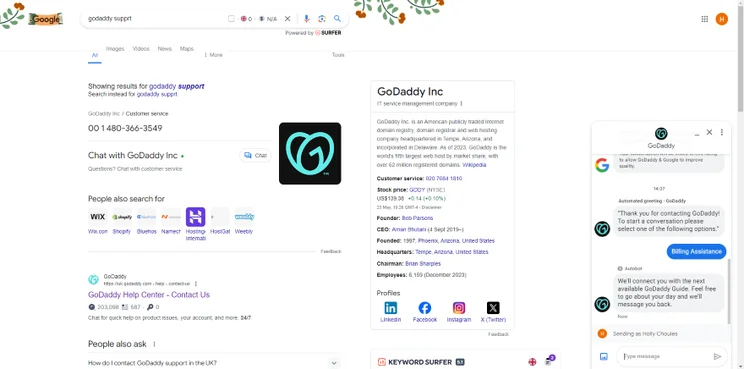The height and width of the screenshot is (369, 744).
Task: Click the Google search query field
Action: (154, 18)
